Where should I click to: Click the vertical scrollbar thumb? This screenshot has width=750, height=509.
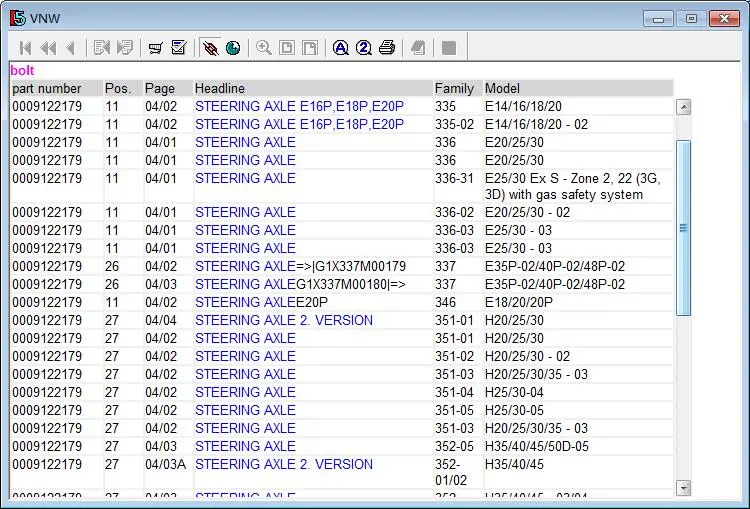click(x=684, y=227)
